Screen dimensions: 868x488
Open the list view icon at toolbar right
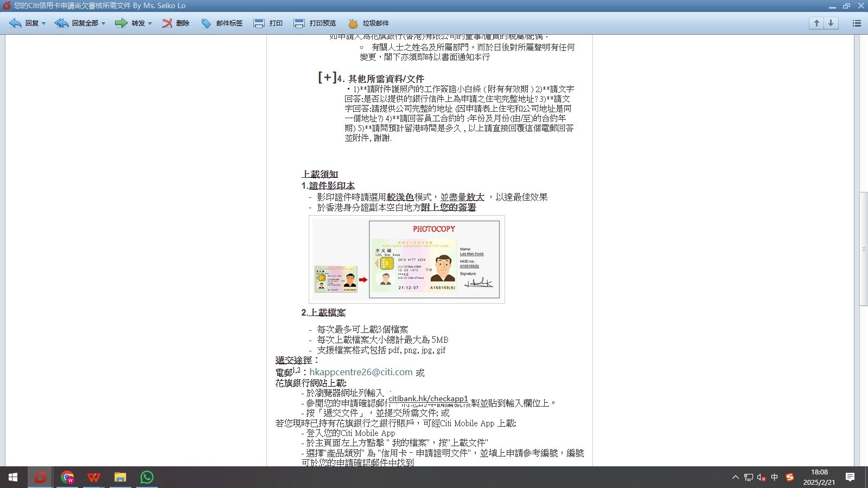857,23
